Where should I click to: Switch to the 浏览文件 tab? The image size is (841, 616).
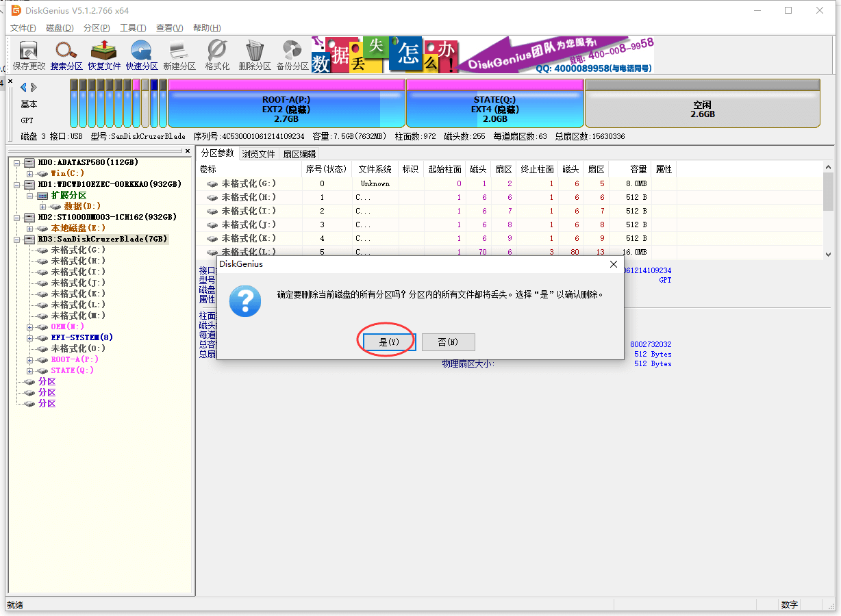pyautogui.click(x=258, y=154)
